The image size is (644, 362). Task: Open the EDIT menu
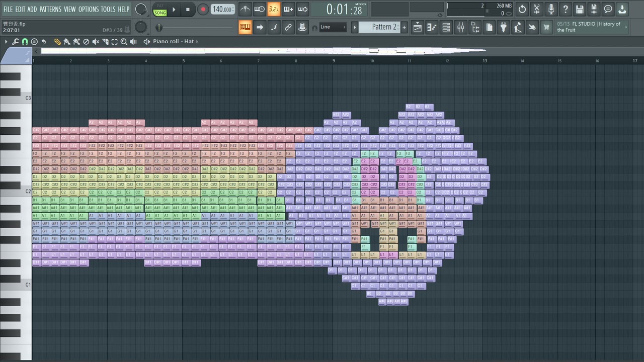(x=20, y=9)
